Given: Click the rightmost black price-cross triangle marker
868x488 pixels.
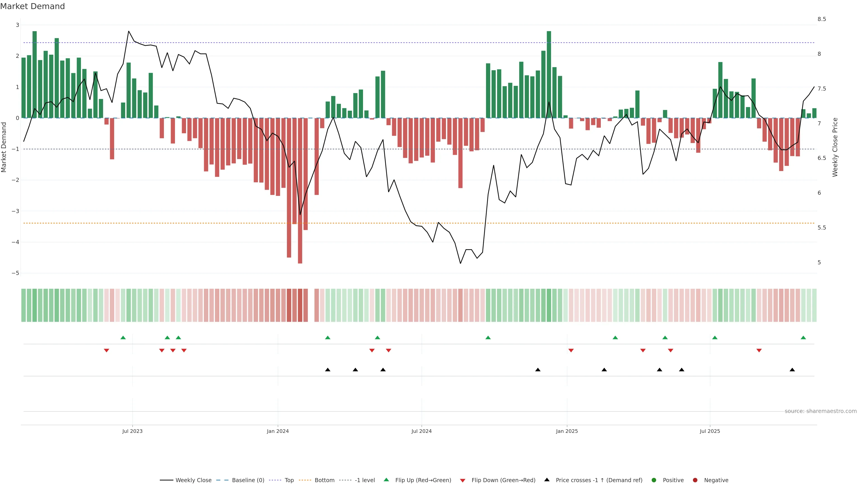Looking at the screenshot, I should [792, 370].
